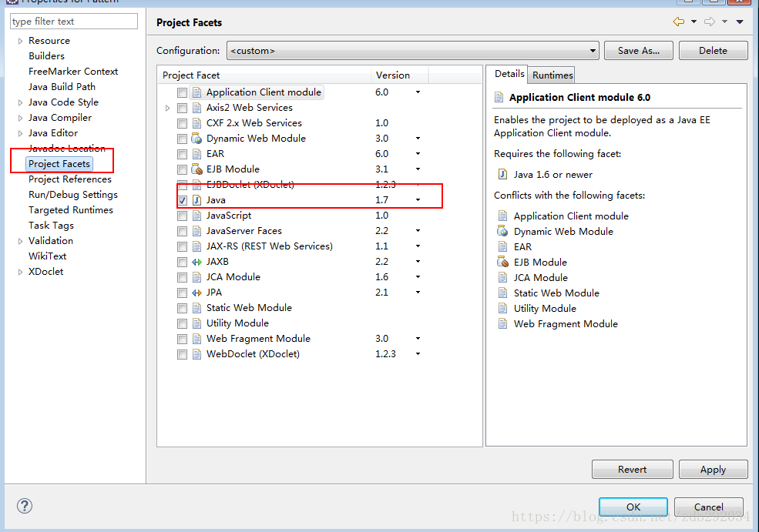Open the Java facet version dropdown
This screenshot has width=759, height=532.
coord(418,199)
